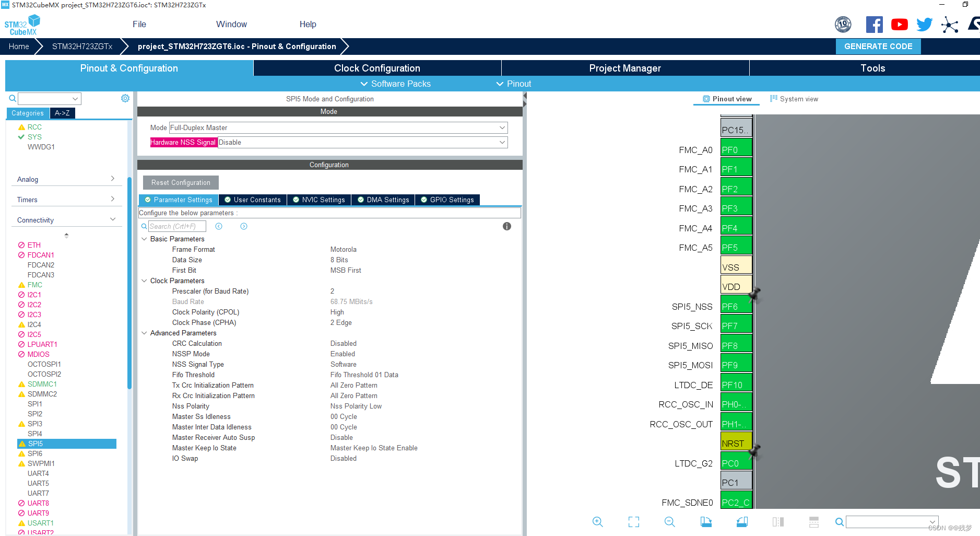The width and height of the screenshot is (980, 536).
Task: Click the ST community network icon
Action: tap(950, 25)
